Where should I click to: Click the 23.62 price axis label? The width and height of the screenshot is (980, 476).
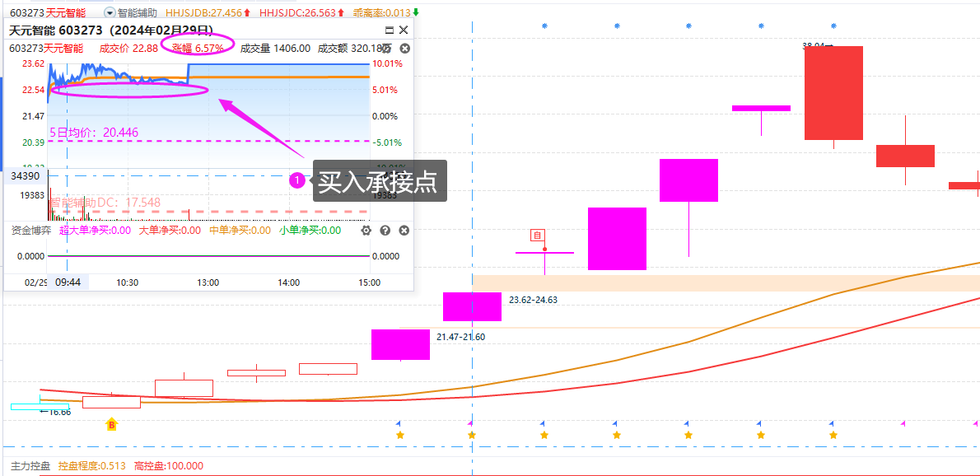click(32, 63)
